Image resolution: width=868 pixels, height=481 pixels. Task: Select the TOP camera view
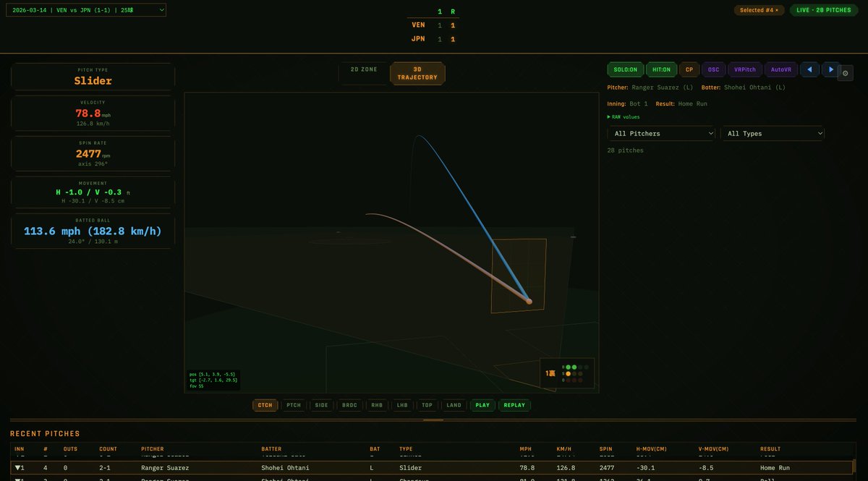[427, 405]
